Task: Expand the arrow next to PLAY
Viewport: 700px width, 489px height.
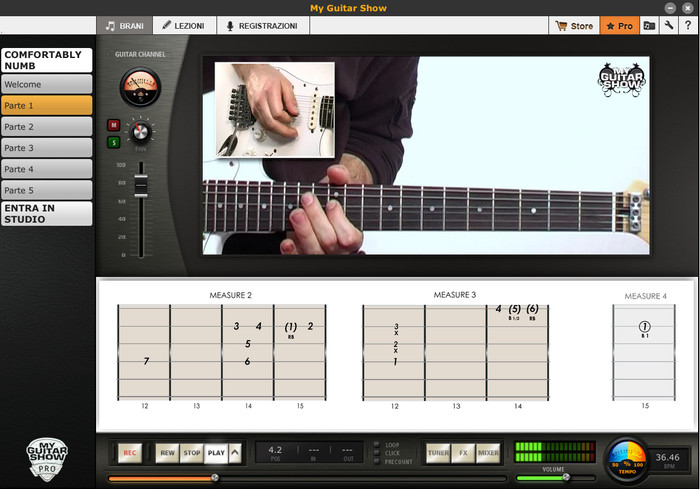Action: [x=235, y=453]
